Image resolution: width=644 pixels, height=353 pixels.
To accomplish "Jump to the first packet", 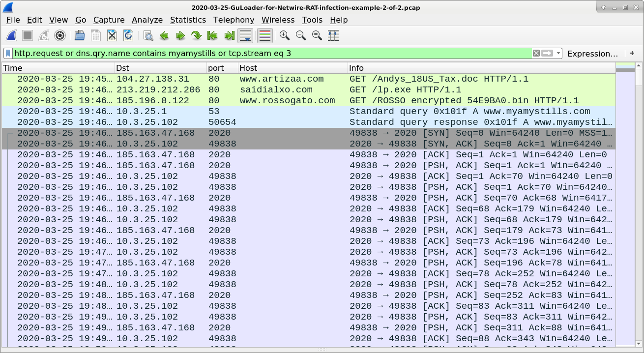I will pos(212,35).
